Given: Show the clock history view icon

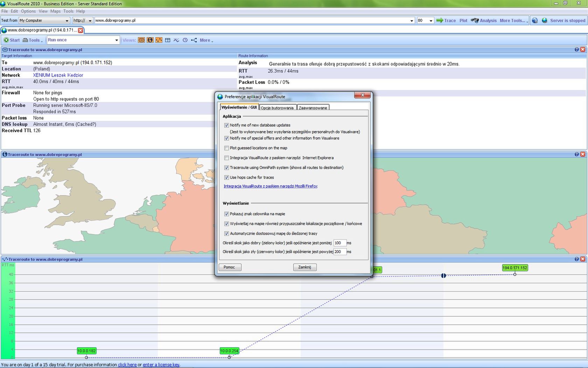Looking at the screenshot, I should click(185, 40).
